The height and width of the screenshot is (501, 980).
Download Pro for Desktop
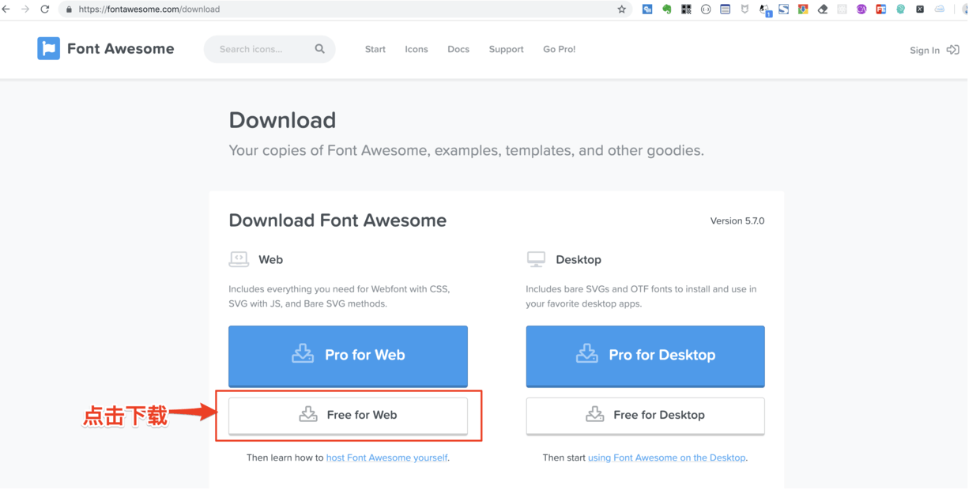pyautogui.click(x=646, y=356)
